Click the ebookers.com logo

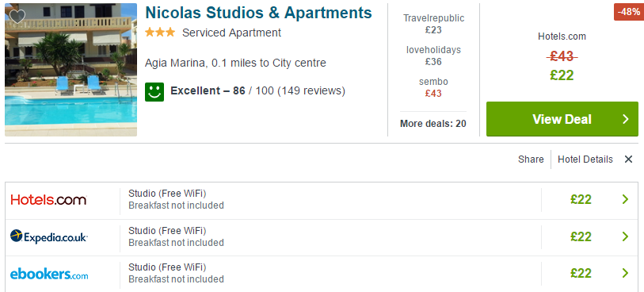click(x=49, y=274)
